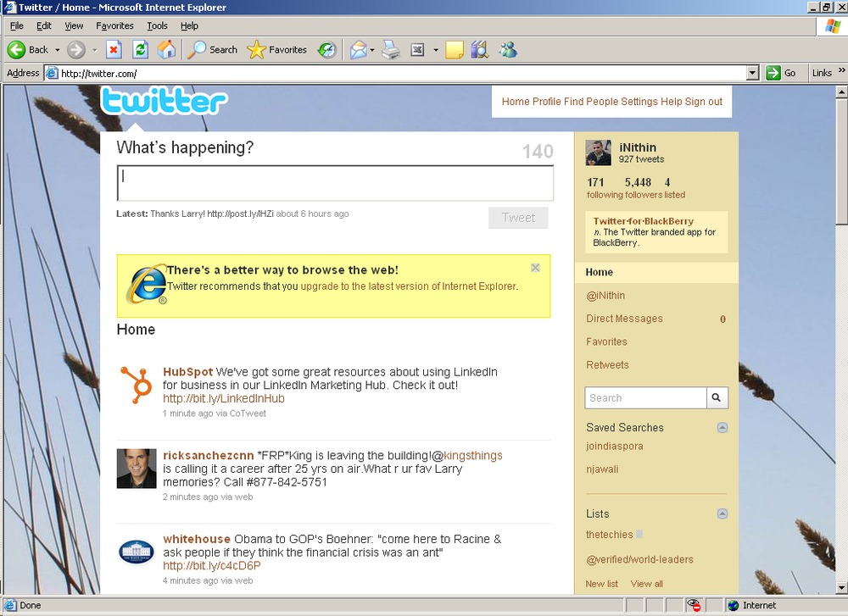Viewport: 848px width, 616px height.
Task: Open the Messenger toolbar icon
Action: (508, 50)
